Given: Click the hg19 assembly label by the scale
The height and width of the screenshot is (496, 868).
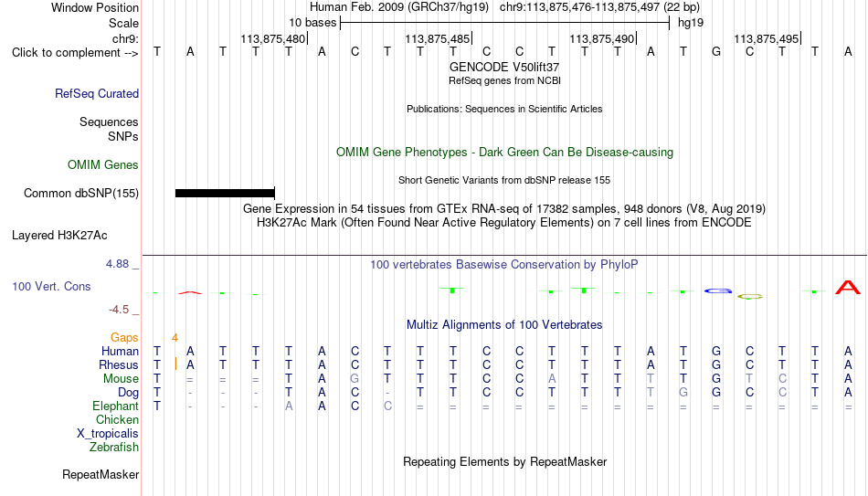Looking at the screenshot, I should pos(691,23).
